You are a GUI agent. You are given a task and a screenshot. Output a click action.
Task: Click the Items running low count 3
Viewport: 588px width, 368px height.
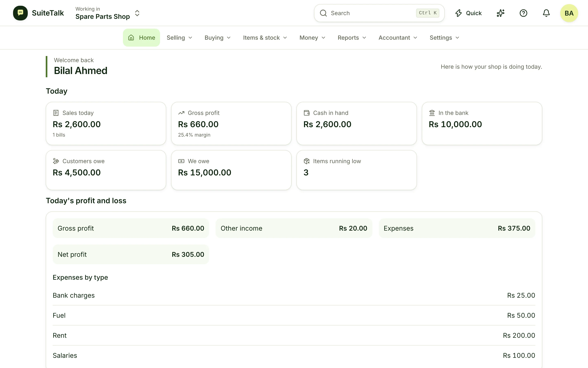click(x=306, y=173)
